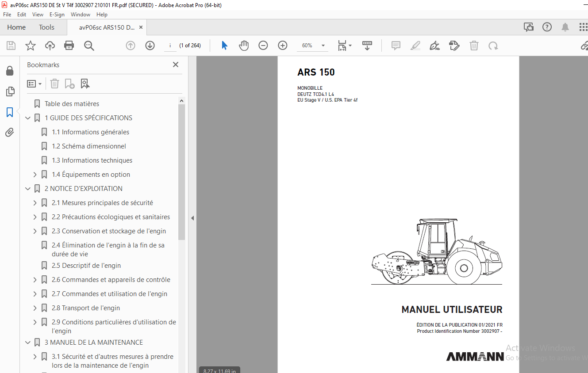
Task: Open Table des matières bookmark
Action: click(x=72, y=104)
